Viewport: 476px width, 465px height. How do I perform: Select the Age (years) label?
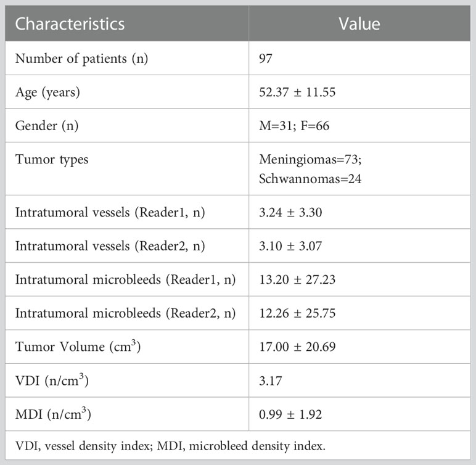(x=47, y=93)
